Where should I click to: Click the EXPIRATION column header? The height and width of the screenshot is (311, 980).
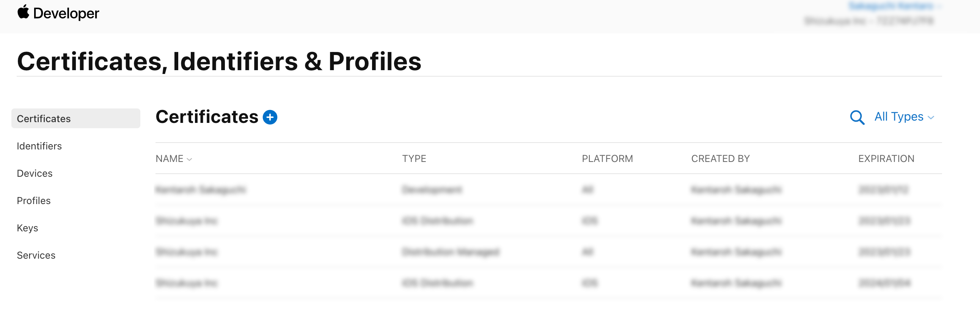point(886,159)
